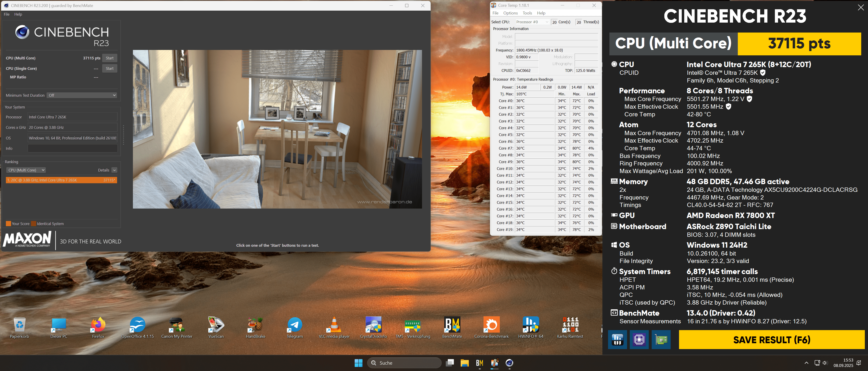Click the GPU-Z graphics card icon
Image resolution: width=868 pixels, height=371 pixels.
661,339
